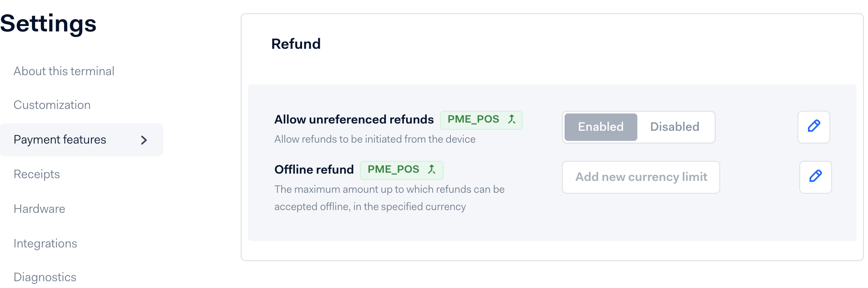The height and width of the screenshot is (288, 868).
Task: Expand Payment features chevron arrow
Action: (144, 140)
